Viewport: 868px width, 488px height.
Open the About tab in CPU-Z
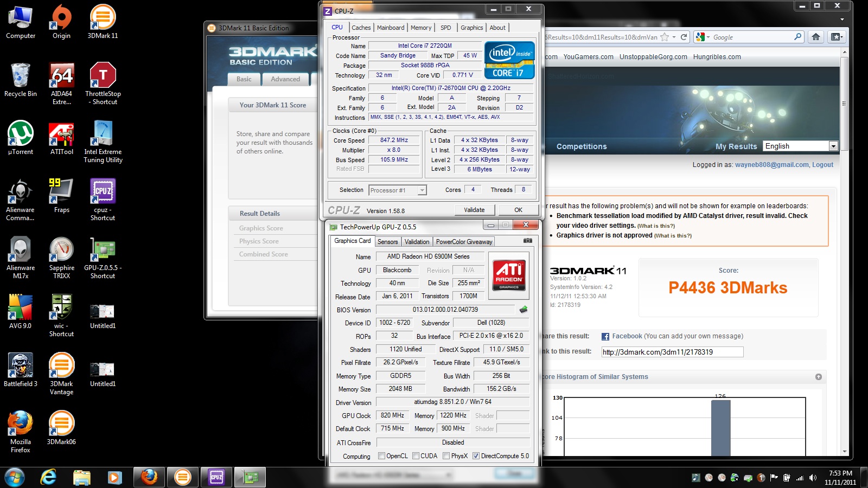click(497, 28)
